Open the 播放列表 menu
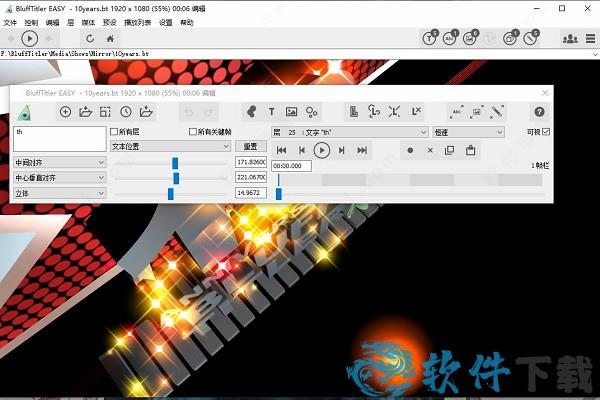The width and height of the screenshot is (600, 400). (137, 21)
